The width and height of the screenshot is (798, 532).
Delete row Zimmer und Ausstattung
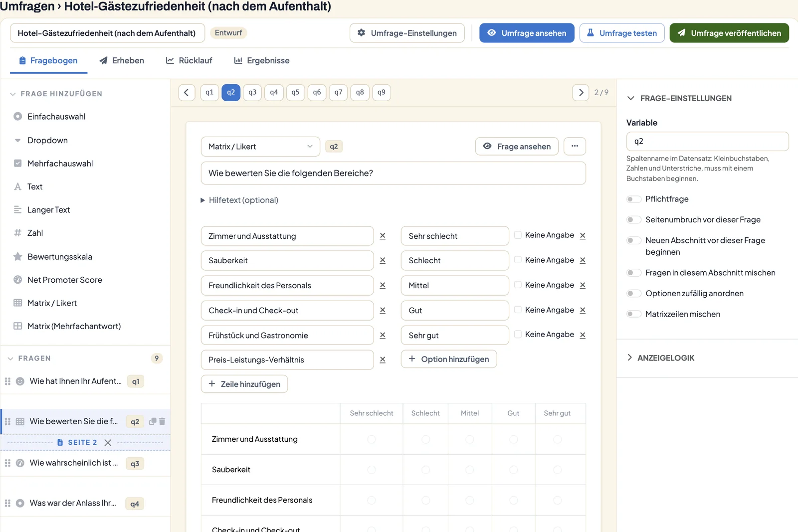click(x=383, y=236)
